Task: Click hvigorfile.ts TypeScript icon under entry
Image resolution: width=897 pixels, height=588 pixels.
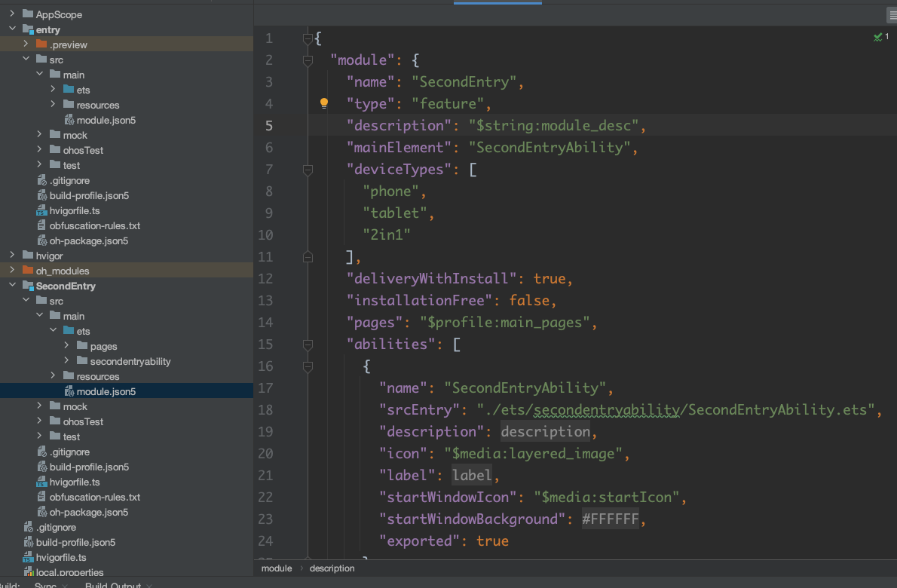Action: coord(41,210)
